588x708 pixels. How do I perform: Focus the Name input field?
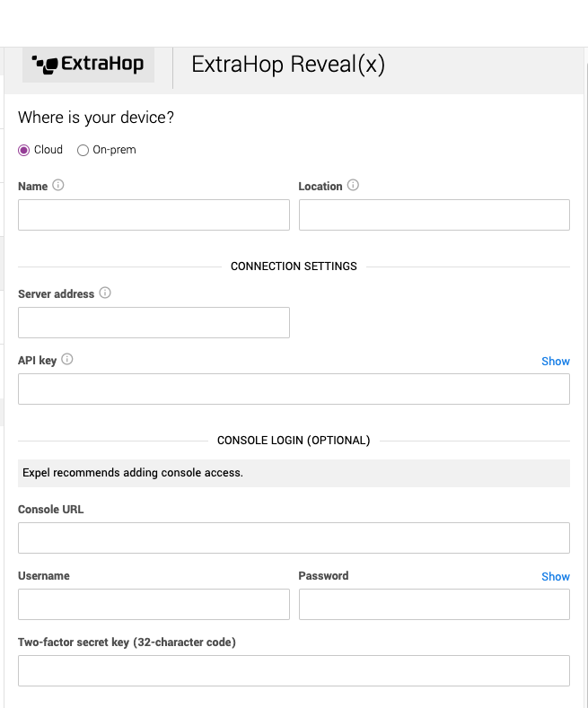tap(154, 215)
